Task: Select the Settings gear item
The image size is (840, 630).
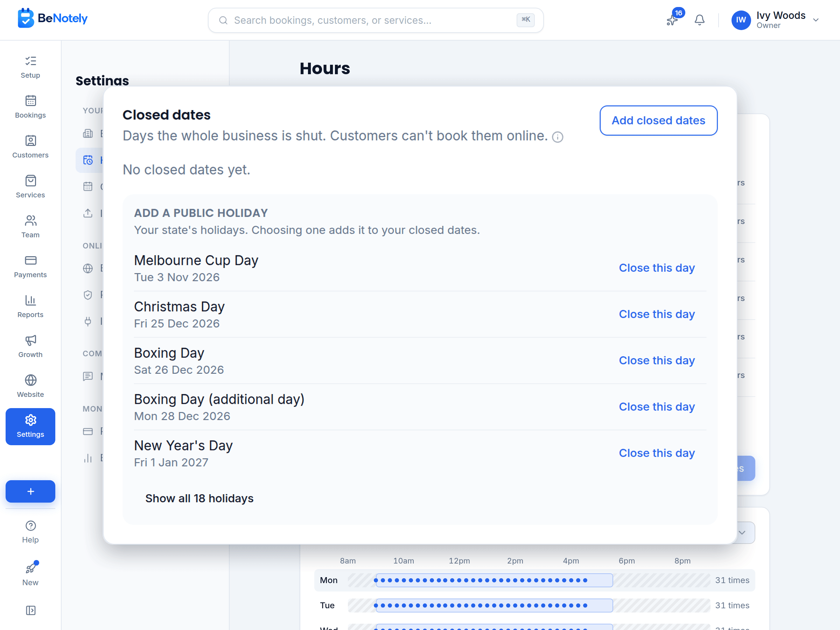Action: coord(30,426)
